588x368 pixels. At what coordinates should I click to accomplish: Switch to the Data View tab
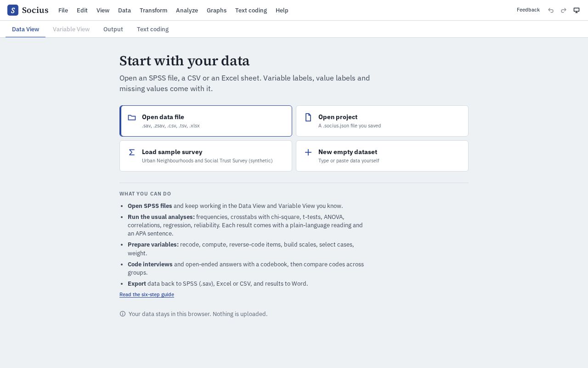click(25, 29)
